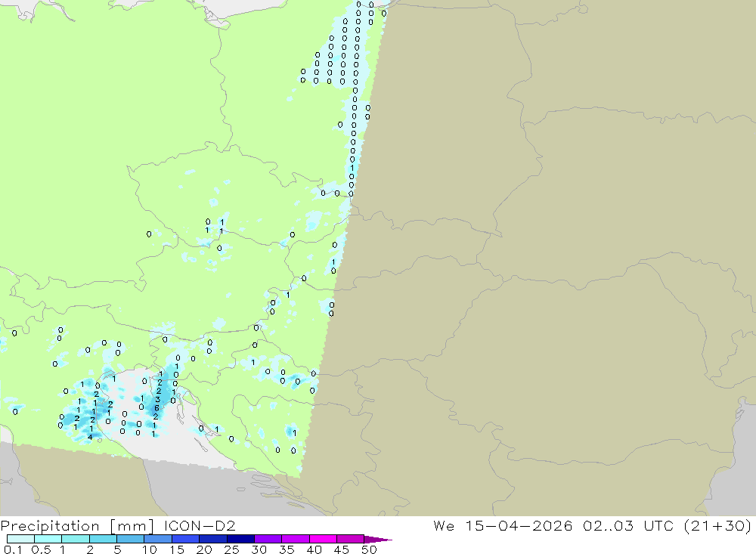Click the map precipitation value '4'

90,437
